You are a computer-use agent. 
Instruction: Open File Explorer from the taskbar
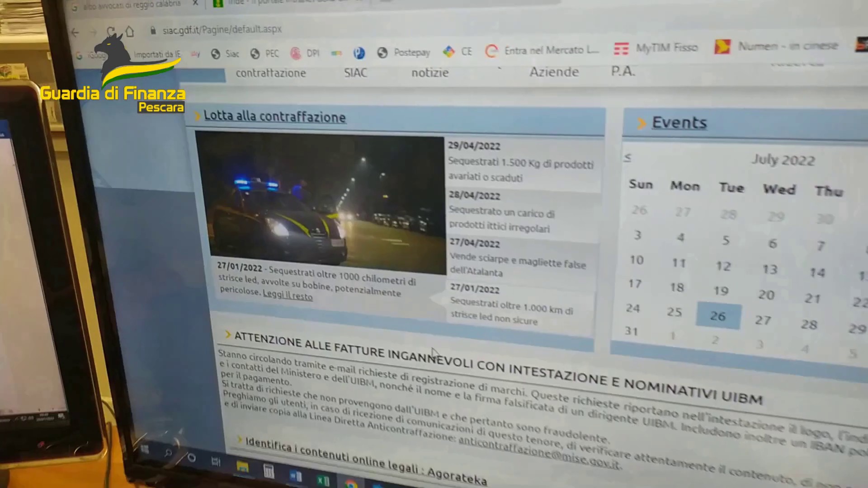[x=242, y=467]
